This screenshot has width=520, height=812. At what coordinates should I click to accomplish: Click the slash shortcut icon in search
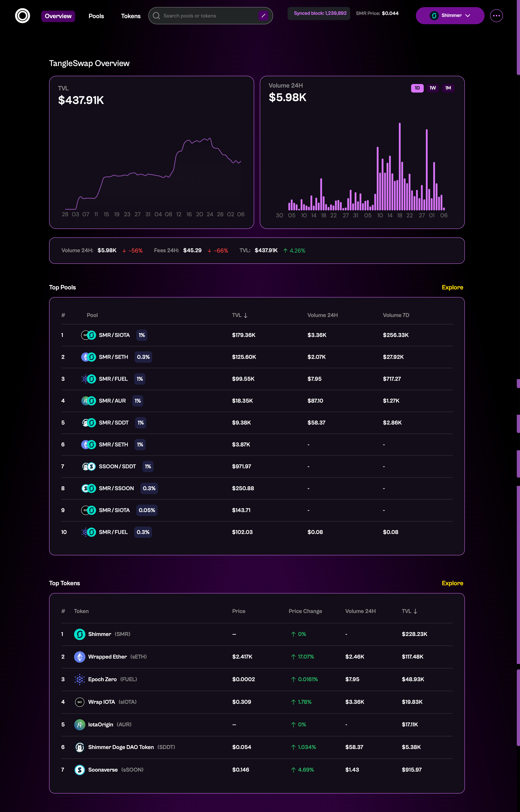coord(263,15)
